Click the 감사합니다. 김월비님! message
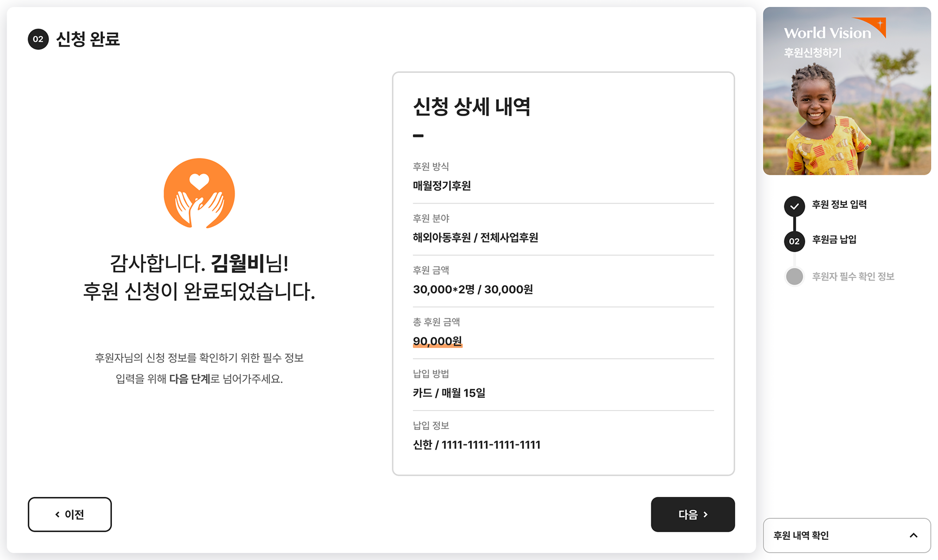This screenshot has width=938, height=560. click(x=199, y=264)
